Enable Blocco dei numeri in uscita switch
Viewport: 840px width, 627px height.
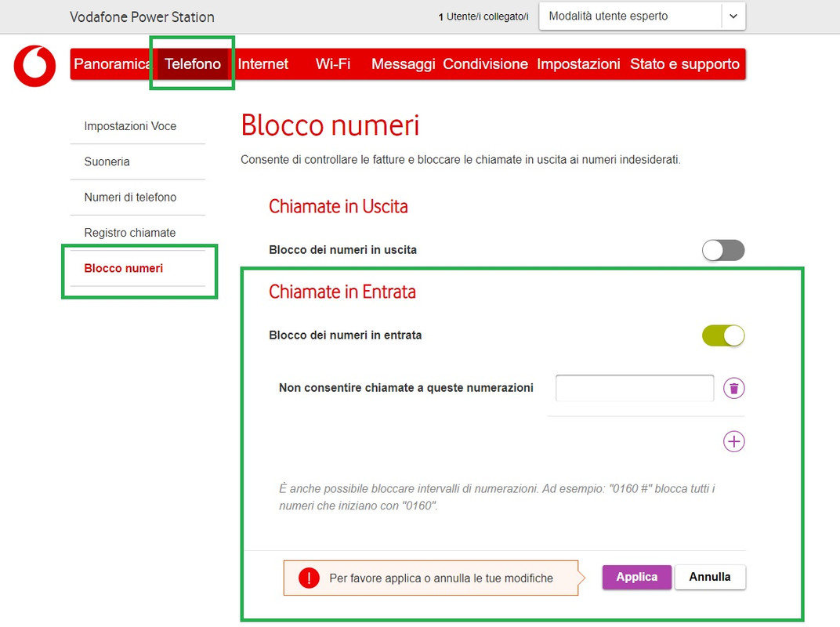[723, 250]
